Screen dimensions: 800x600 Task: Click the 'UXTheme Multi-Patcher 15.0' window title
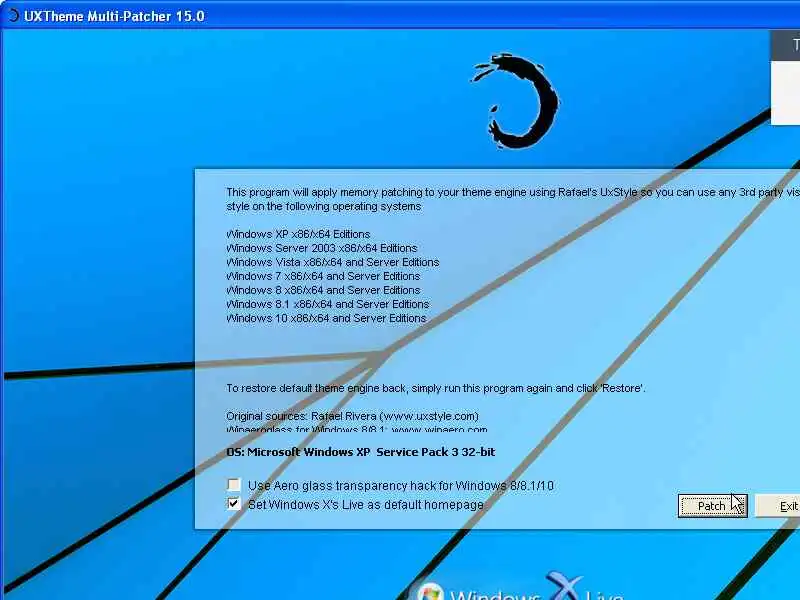point(114,16)
